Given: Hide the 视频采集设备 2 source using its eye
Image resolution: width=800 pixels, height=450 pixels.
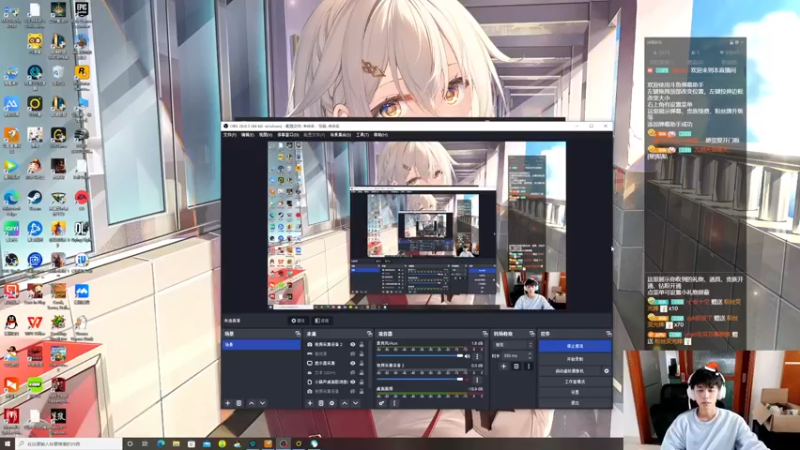Looking at the screenshot, I should 353,344.
